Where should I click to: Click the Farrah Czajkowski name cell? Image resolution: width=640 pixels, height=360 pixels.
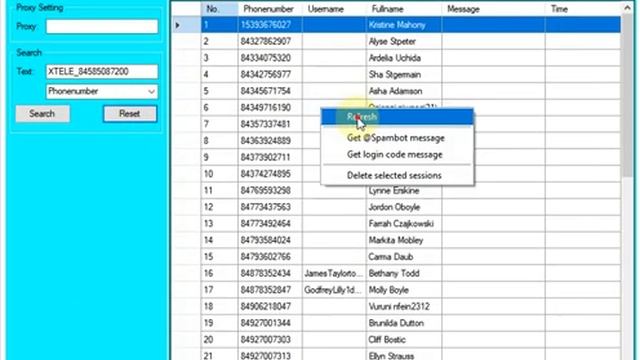point(404,224)
